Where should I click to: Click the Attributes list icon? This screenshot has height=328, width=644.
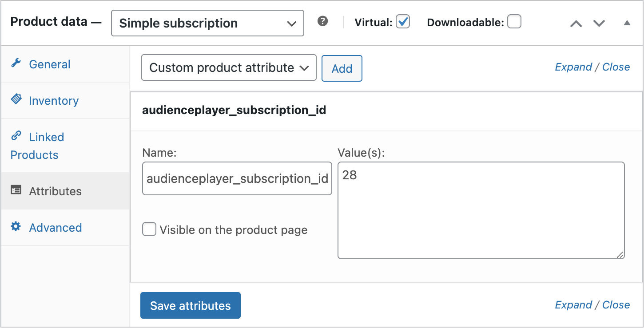pyautogui.click(x=16, y=190)
